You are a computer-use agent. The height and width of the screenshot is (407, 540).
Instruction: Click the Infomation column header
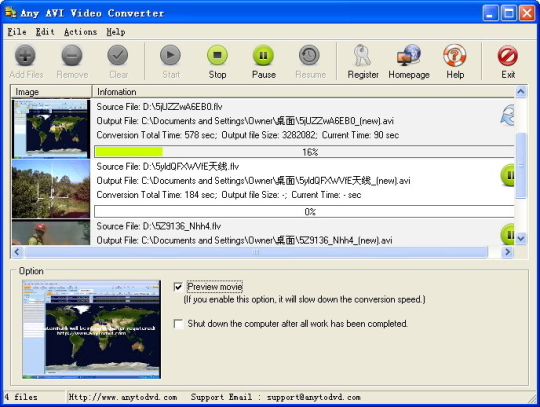303,92
